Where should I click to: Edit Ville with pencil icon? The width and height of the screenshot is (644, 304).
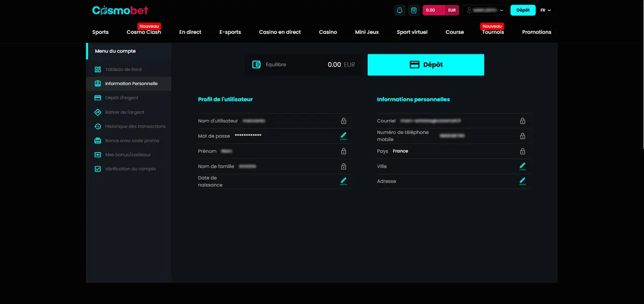(523, 167)
